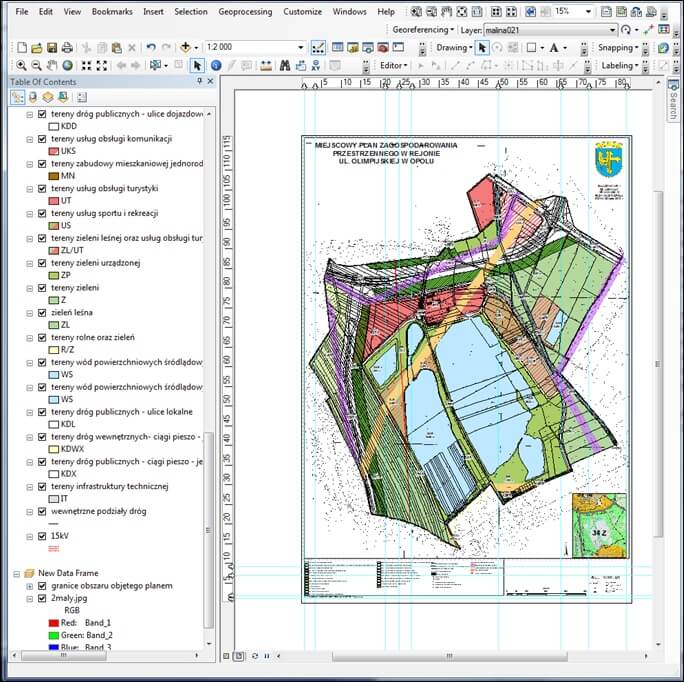The width and height of the screenshot is (684, 682).
Task: Click the Full Extent globe icon
Action: point(67,66)
